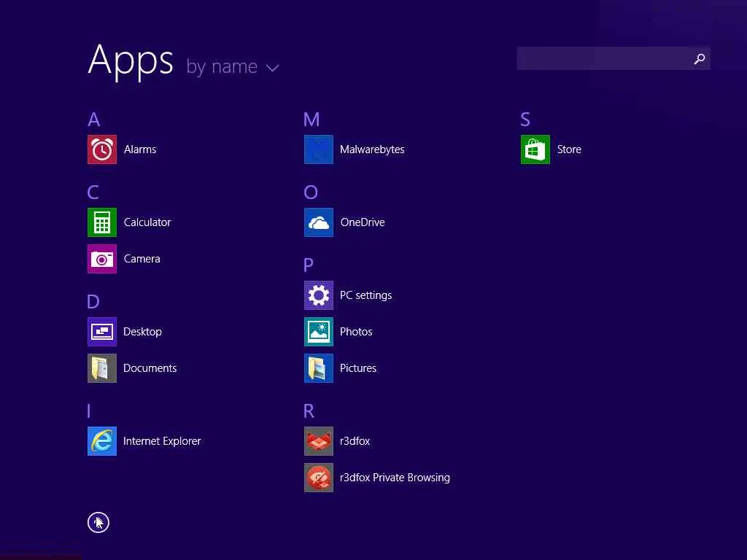Launch Internet Explorer icon
Image resolution: width=747 pixels, height=560 pixels.
tap(102, 441)
